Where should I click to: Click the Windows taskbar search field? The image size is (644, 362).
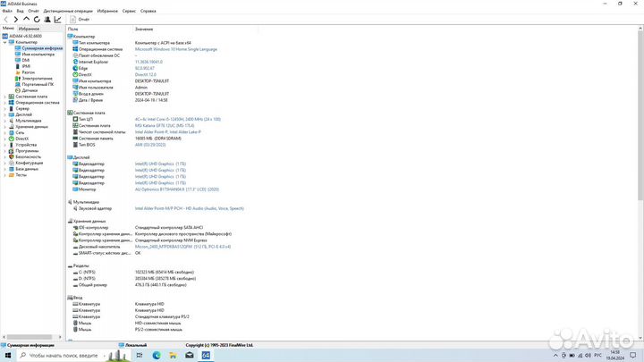(x=63, y=355)
